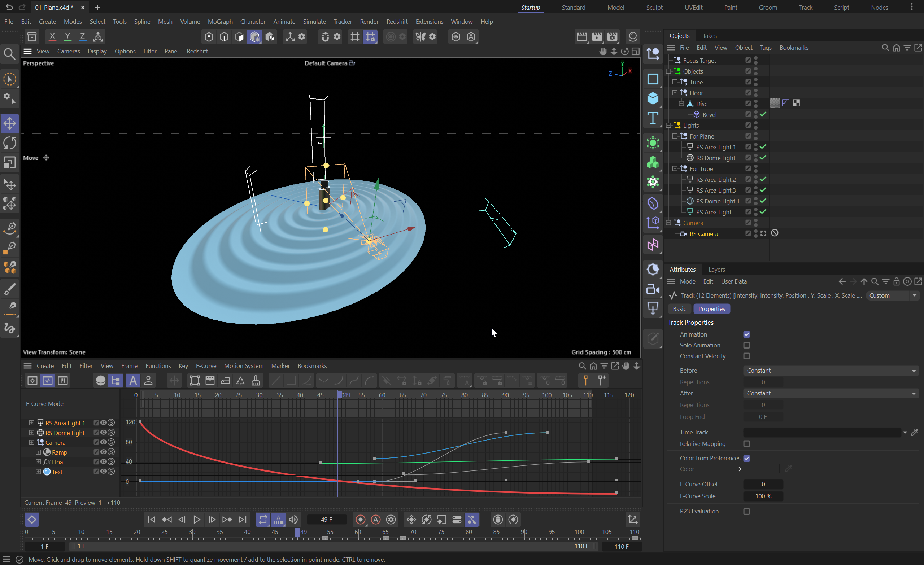Screen dimensions: 924x565
Task: Select the Scale tool in left toolbar
Action: point(10,163)
